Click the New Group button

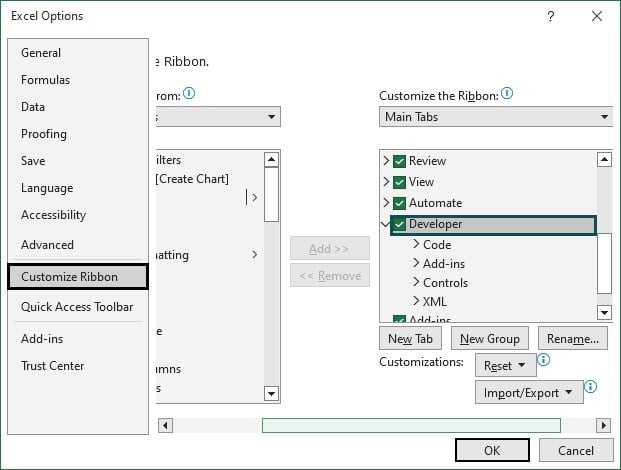coord(490,339)
